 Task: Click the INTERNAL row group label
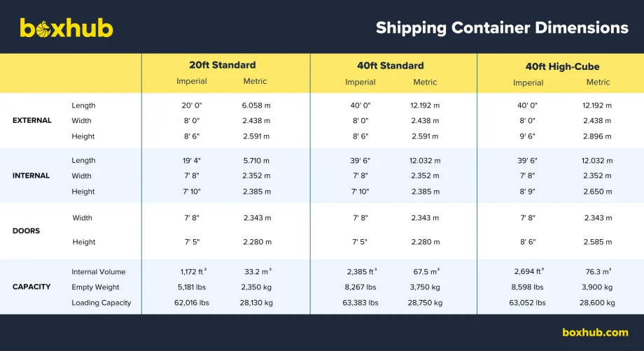[x=31, y=175]
